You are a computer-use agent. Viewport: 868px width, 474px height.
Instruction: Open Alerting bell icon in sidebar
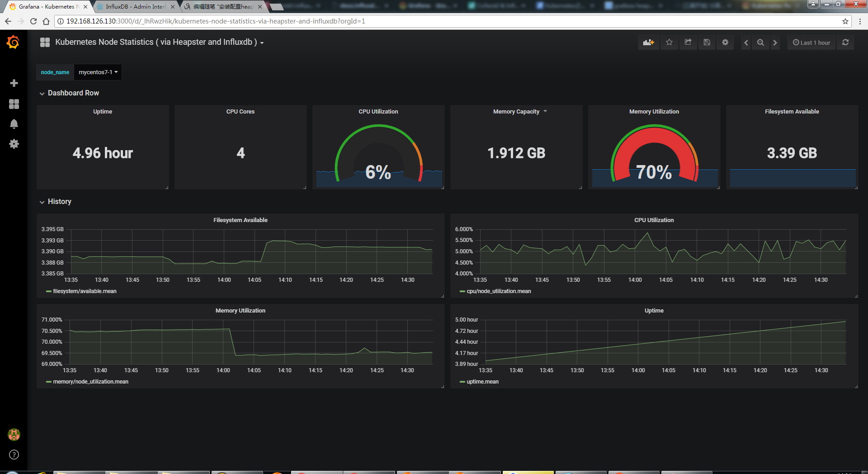14,124
